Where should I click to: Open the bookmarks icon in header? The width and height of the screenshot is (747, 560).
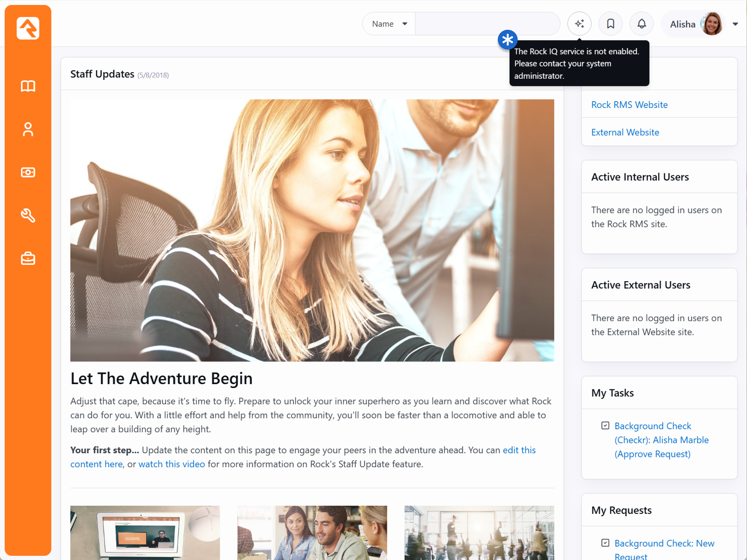point(610,24)
